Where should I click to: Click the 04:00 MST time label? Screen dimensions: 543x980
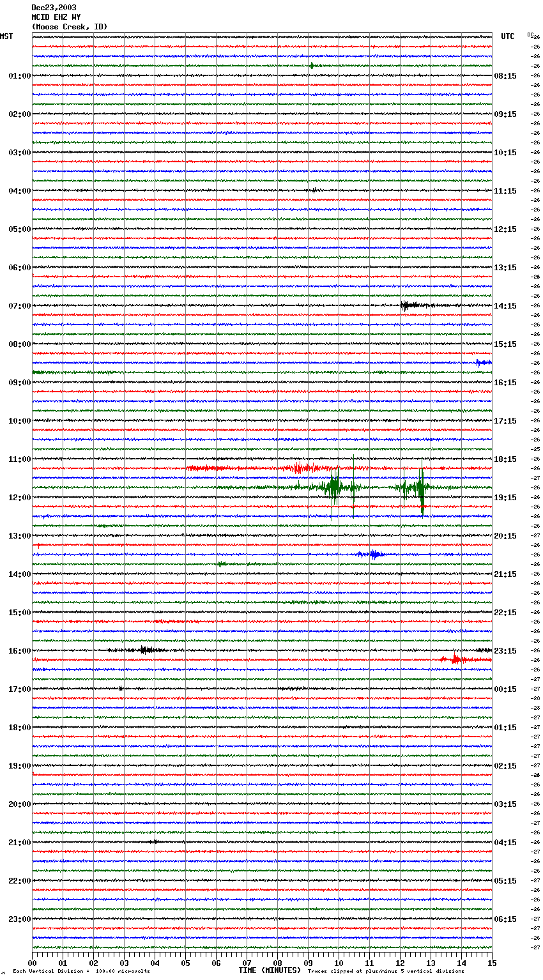click(20, 191)
